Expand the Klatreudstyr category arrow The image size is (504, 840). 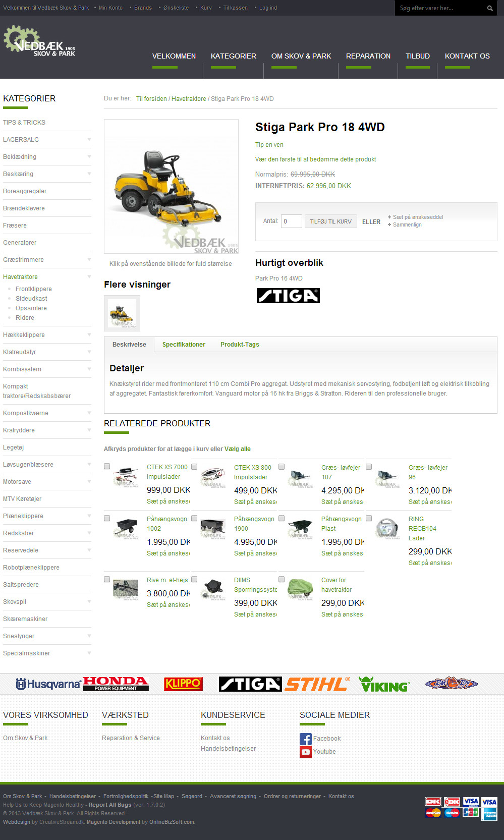point(89,352)
